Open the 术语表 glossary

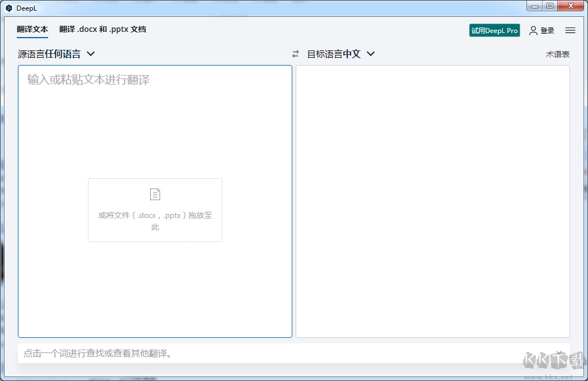click(x=558, y=54)
